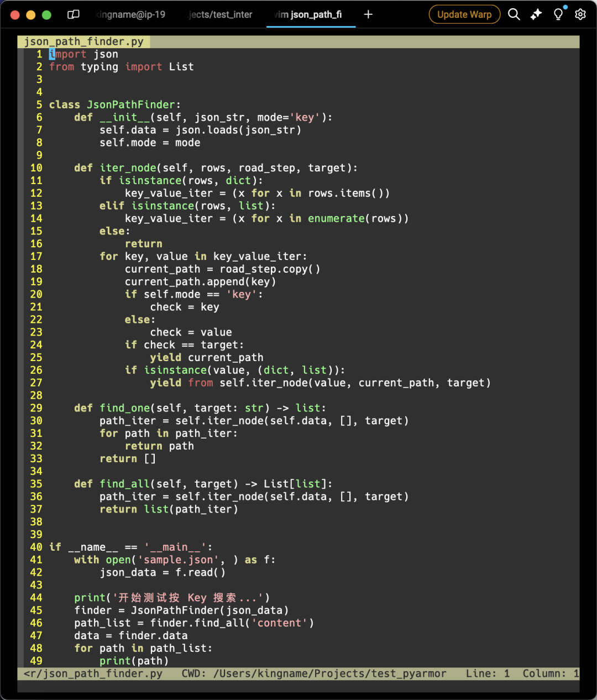Click 'return path' line
597x700 pixels.
(x=159, y=447)
